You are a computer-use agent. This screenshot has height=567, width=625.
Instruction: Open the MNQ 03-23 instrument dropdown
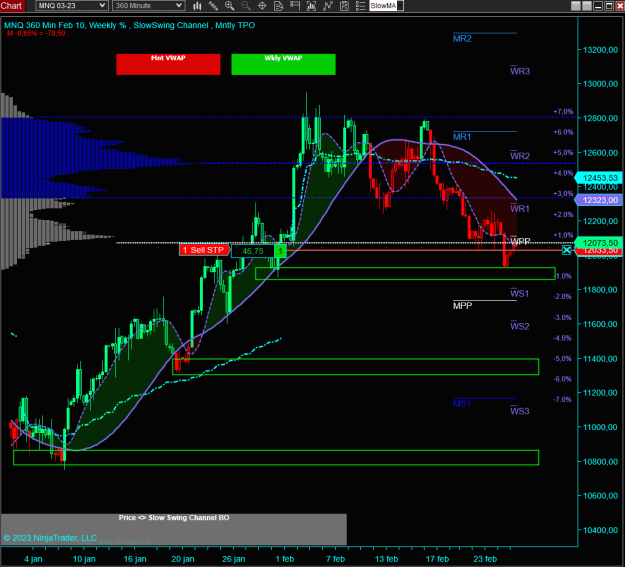(72, 6)
